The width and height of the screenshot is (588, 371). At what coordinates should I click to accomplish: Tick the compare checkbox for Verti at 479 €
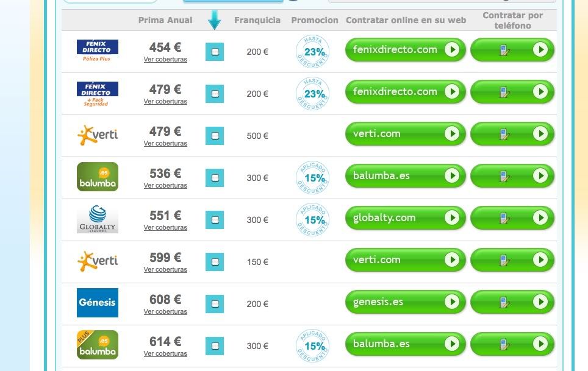point(215,136)
